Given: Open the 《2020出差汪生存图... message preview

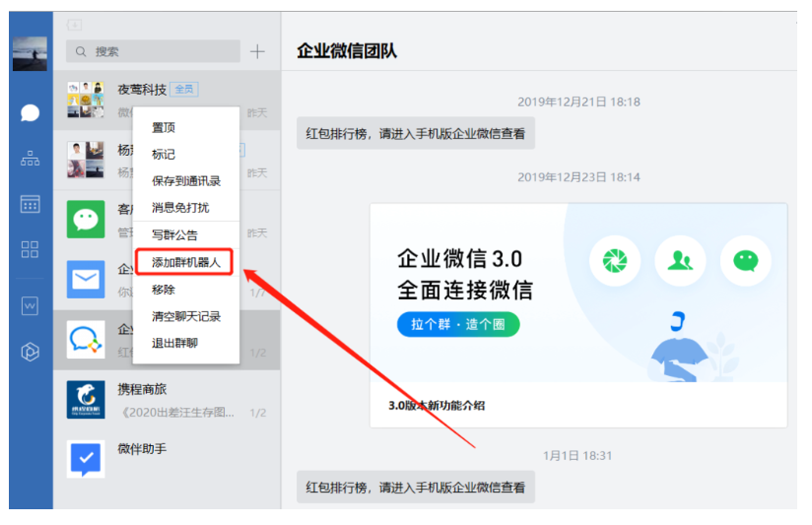Looking at the screenshot, I should pyautogui.click(x=177, y=413).
